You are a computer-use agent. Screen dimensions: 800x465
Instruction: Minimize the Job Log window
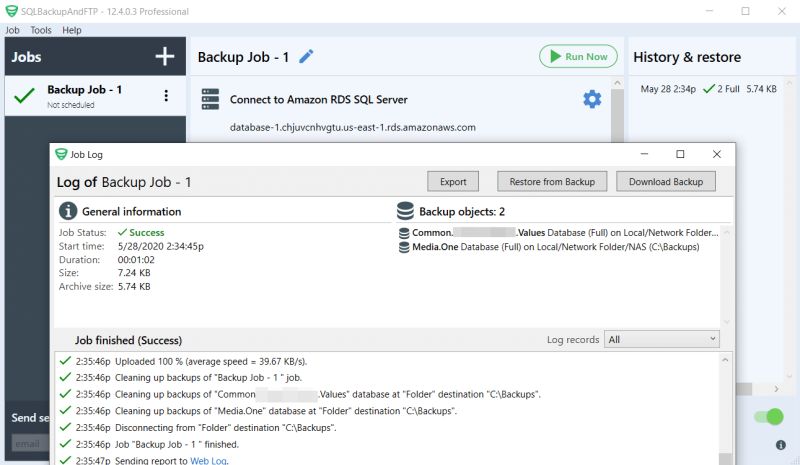644,154
